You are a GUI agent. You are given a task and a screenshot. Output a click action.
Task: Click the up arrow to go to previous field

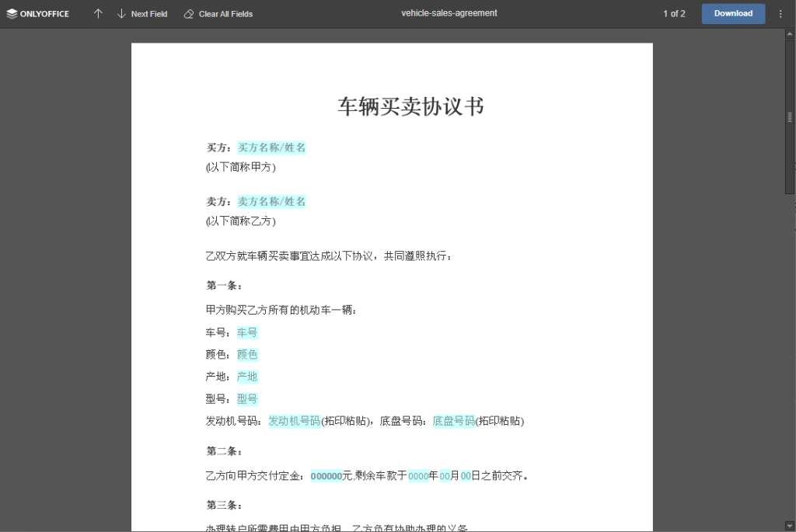98,13
